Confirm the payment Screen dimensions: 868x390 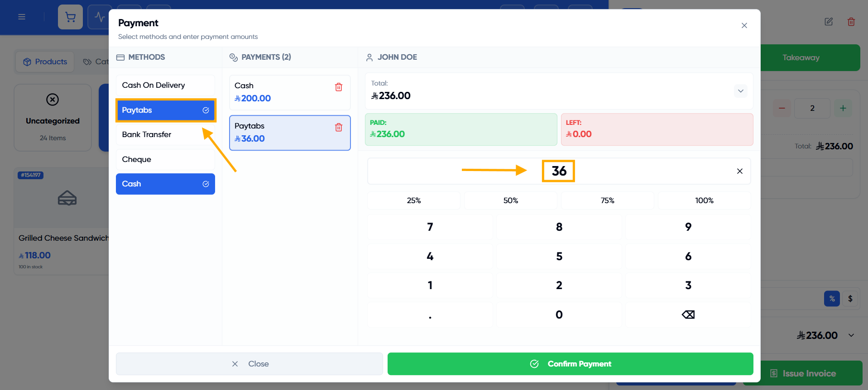click(570, 364)
